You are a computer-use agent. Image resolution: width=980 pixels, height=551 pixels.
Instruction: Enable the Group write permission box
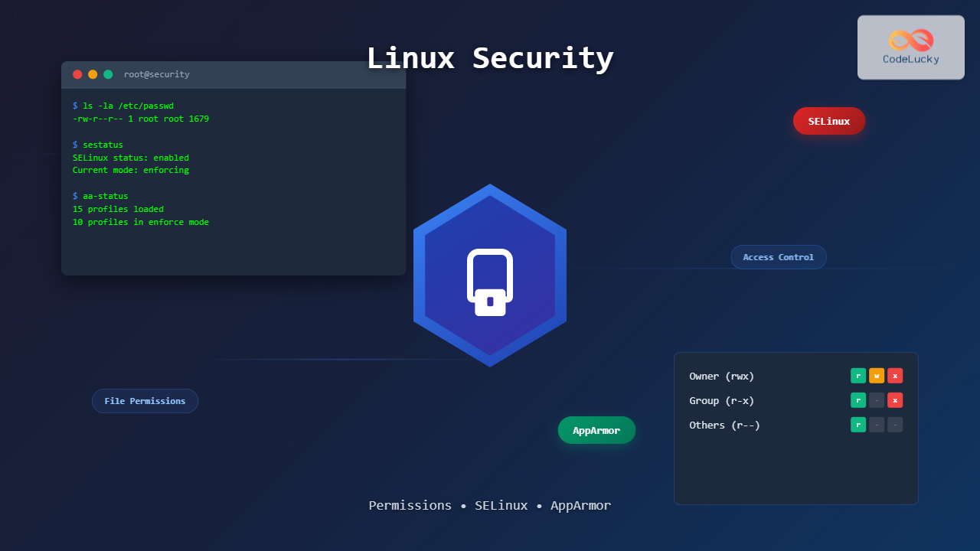tap(877, 400)
